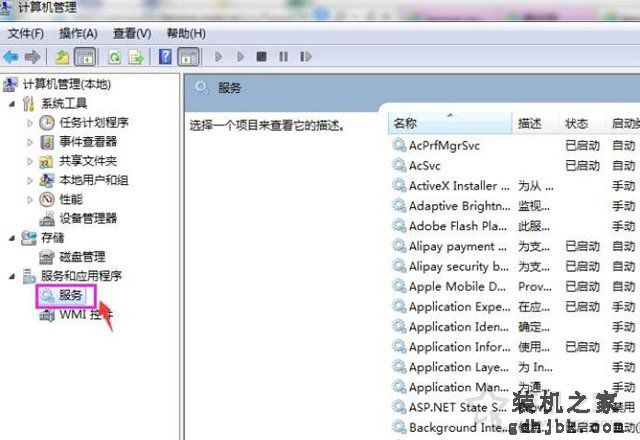Expand the 性能 node
The width and height of the screenshot is (640, 440).
(30, 200)
